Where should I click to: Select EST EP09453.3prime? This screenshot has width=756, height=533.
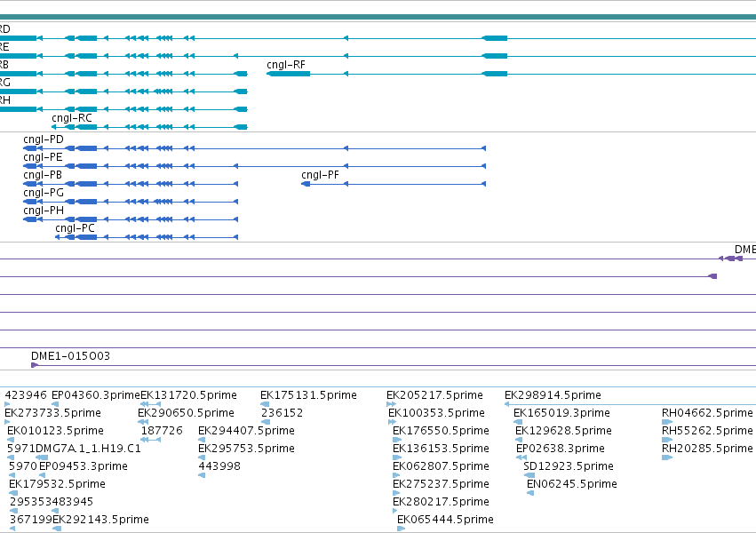(x=84, y=466)
